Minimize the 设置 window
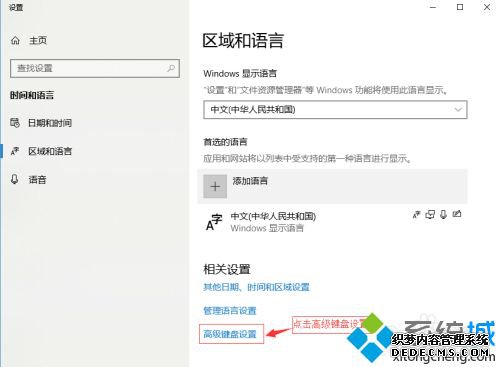Image resolution: width=500 pixels, height=367 pixels. (x=433, y=7)
